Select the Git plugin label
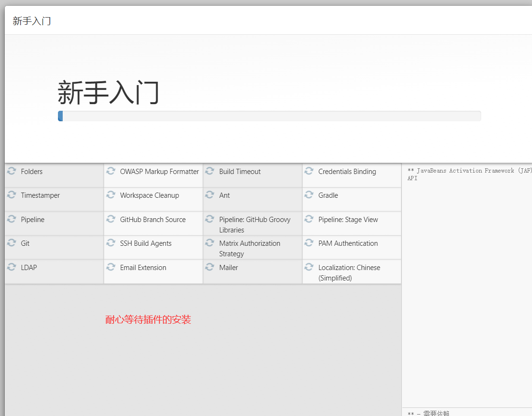Viewport: 532px width, 416px height. [x=25, y=243]
